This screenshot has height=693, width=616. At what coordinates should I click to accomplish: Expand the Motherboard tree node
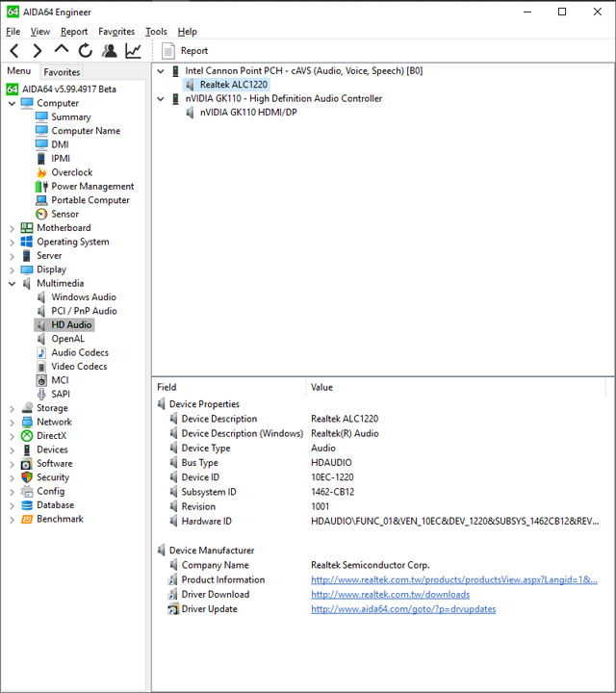click(12, 228)
